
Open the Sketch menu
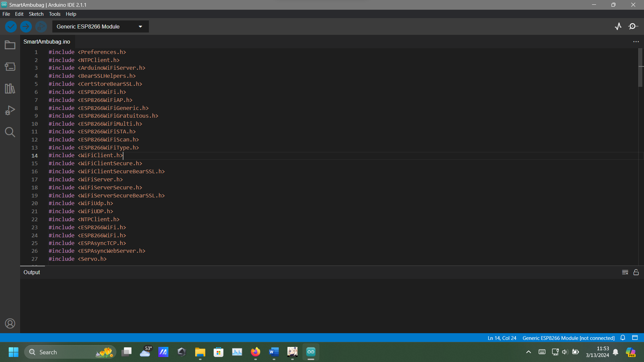(36, 14)
